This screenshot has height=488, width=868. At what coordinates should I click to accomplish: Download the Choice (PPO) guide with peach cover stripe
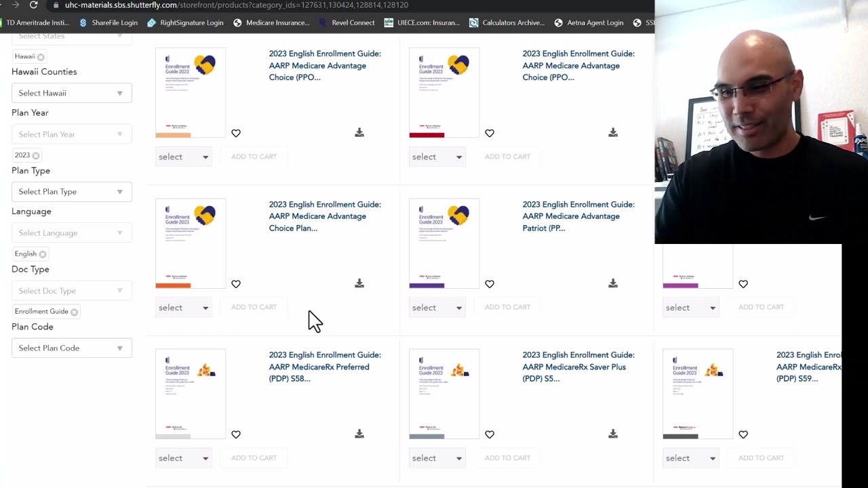pyautogui.click(x=359, y=133)
